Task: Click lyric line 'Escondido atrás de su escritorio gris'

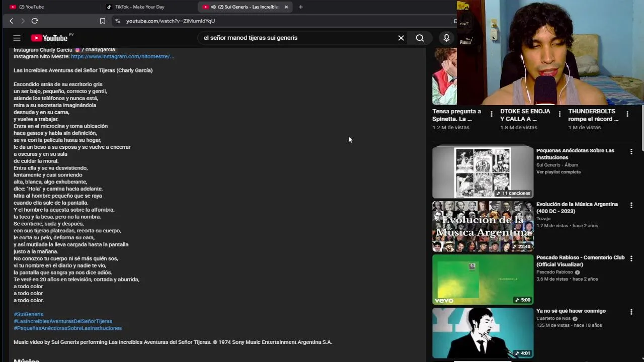Action: (58, 84)
